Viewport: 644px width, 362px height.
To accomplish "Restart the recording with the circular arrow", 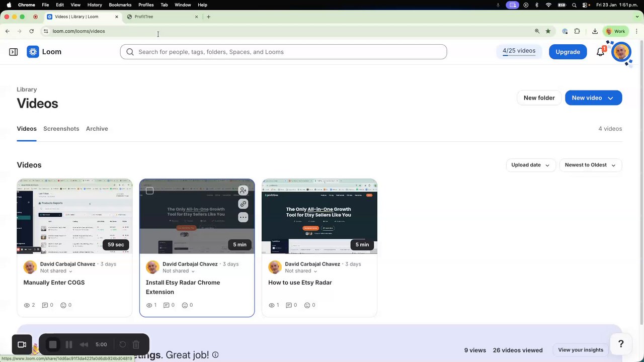I will [x=122, y=344].
